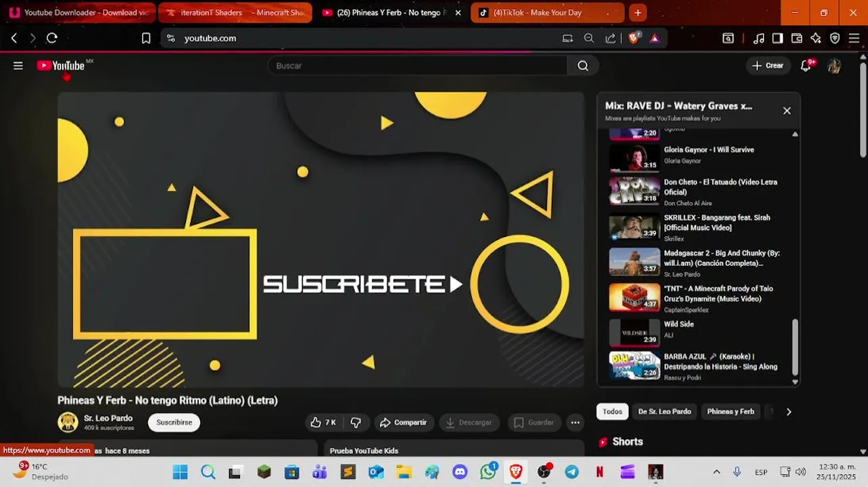Like the video thumbs up
868x487 pixels.
click(323, 423)
